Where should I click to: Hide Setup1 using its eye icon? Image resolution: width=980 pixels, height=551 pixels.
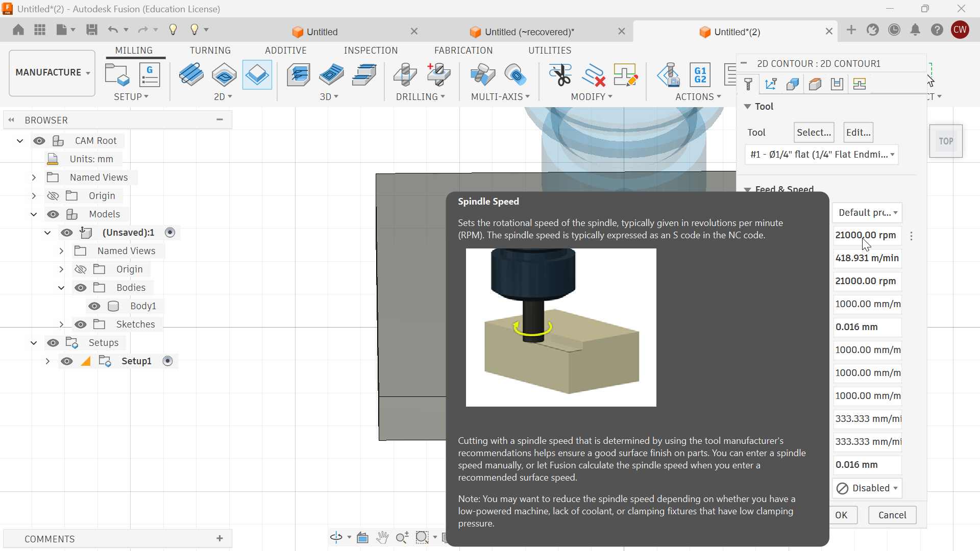pyautogui.click(x=67, y=361)
